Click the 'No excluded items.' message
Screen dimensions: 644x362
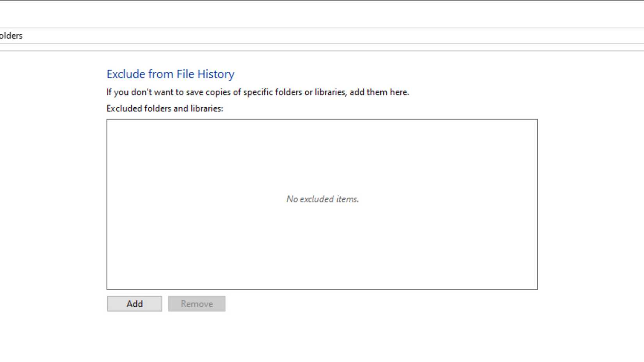322,199
